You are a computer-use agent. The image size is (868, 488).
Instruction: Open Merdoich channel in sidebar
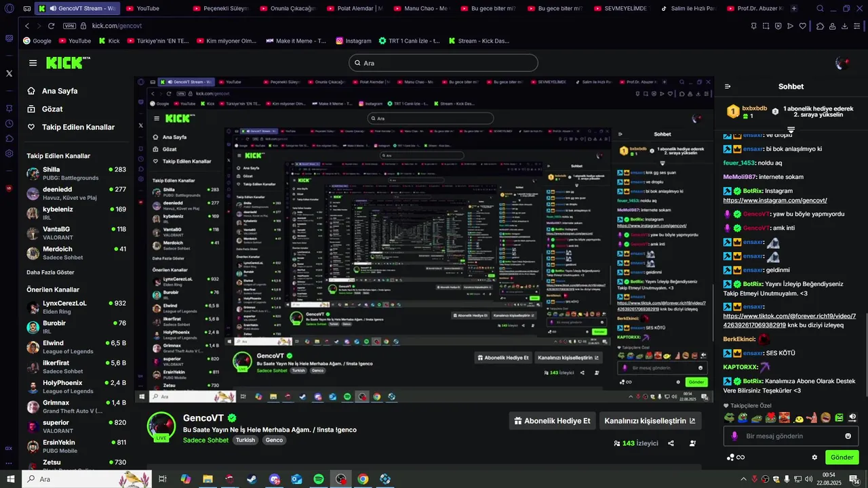(76, 253)
